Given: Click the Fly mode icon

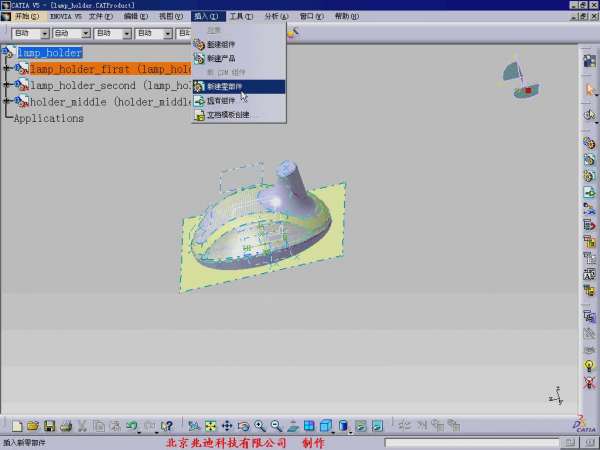Looking at the screenshot, I should click(x=194, y=426).
